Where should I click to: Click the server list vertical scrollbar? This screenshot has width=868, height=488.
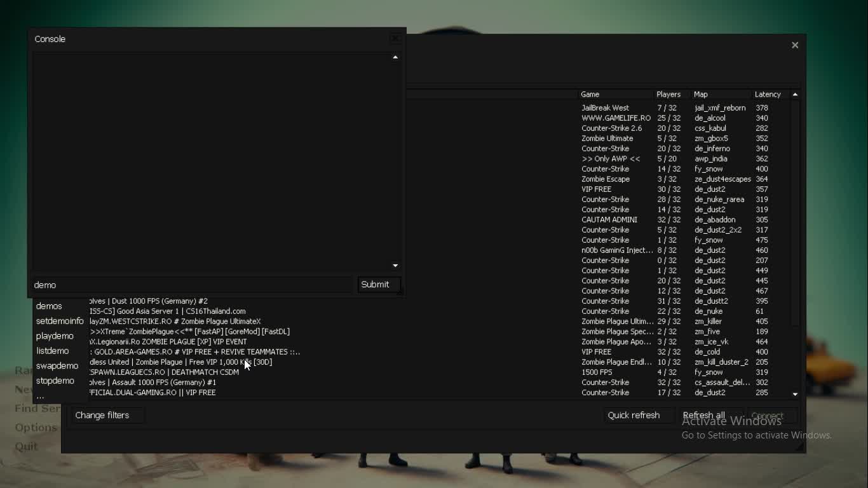[x=795, y=213]
